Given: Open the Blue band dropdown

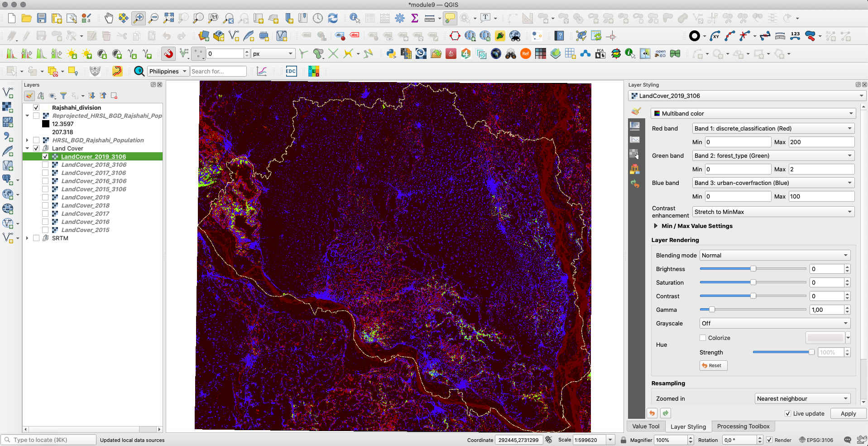Looking at the screenshot, I should 773,183.
